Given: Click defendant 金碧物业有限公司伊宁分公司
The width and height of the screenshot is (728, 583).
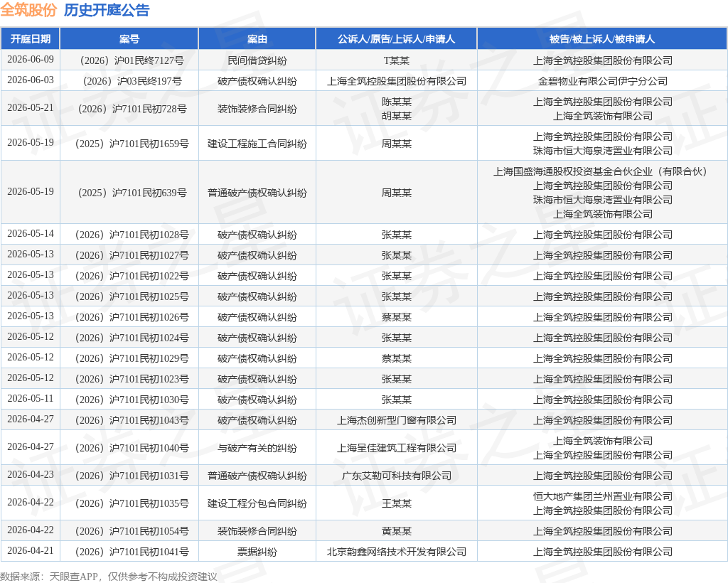Looking at the screenshot, I should point(602,81).
